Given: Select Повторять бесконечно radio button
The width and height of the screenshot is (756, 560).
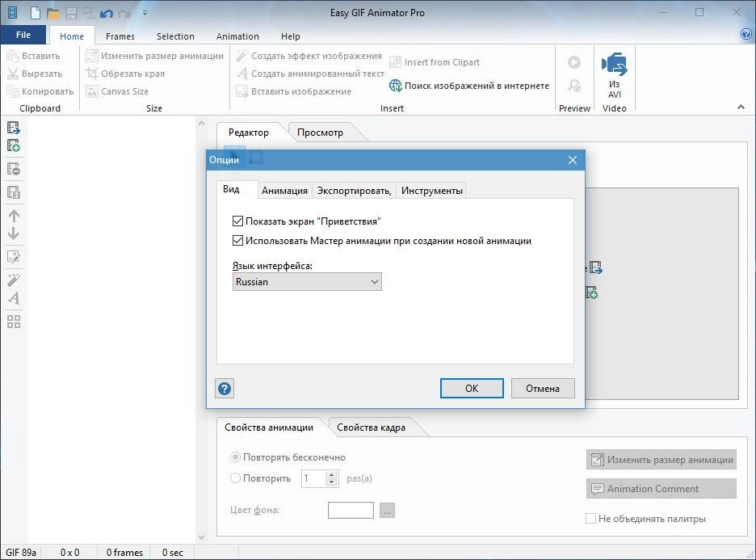Looking at the screenshot, I should pos(235,457).
